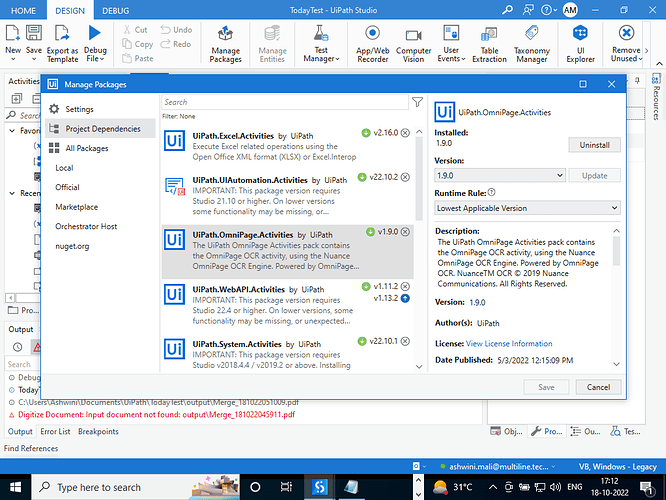The height and width of the screenshot is (500, 666).
Task: Remove the UiPath.UIAutomation.Activities package with X
Action: tap(406, 177)
